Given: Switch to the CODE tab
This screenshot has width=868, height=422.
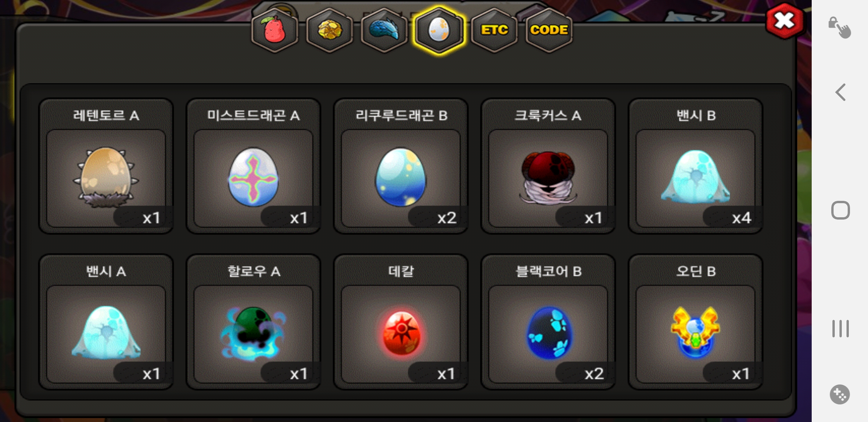Looking at the screenshot, I should click(x=549, y=30).
